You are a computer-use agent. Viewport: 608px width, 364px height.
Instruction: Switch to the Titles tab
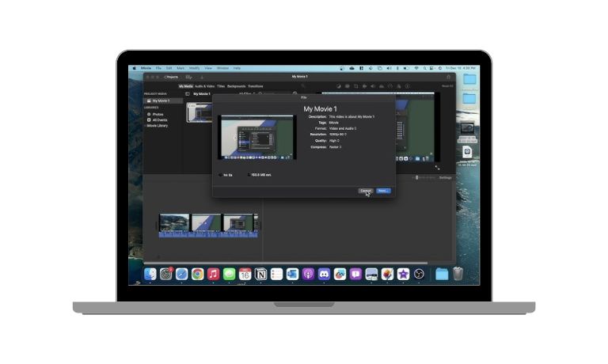221,85
